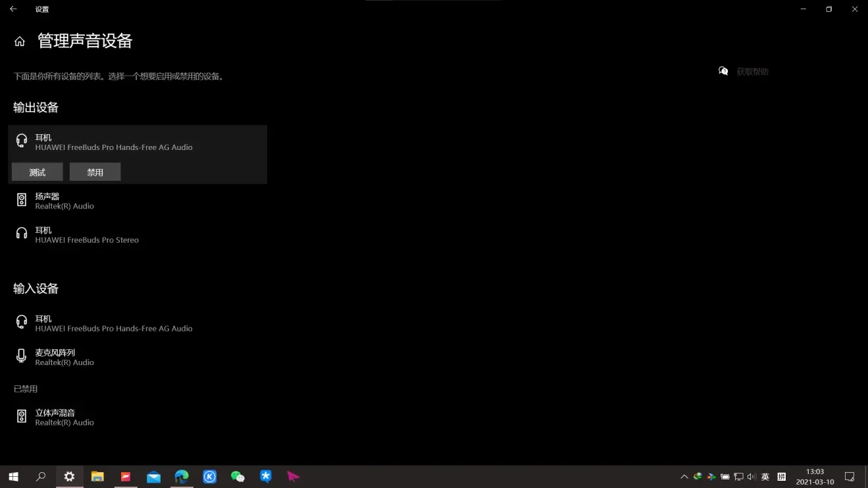Show hidden system tray icons

click(684, 477)
